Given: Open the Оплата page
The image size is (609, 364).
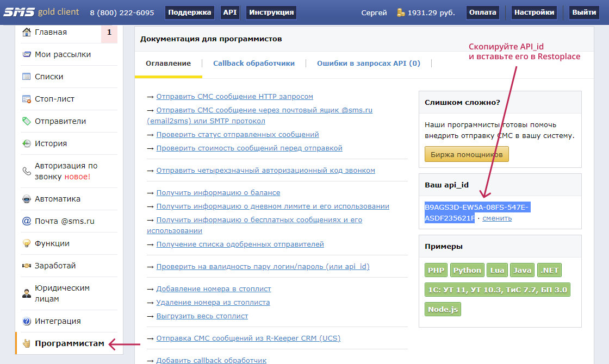Looking at the screenshot, I should 483,12.
